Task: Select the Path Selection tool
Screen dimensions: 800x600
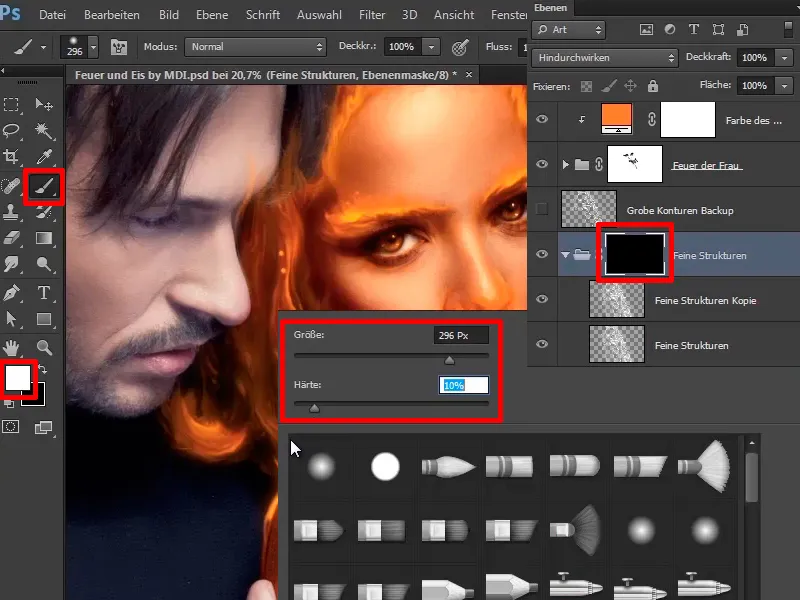Action: click(x=11, y=319)
